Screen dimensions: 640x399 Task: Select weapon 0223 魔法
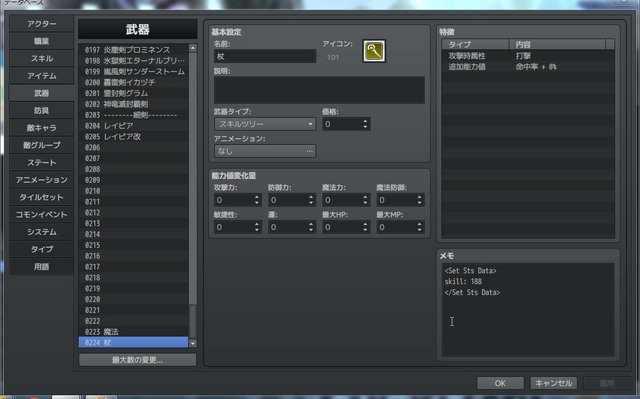click(x=133, y=332)
